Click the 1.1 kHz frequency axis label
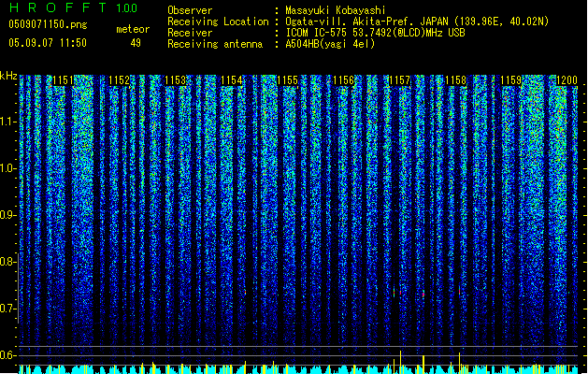The height and width of the screenshot is (374, 588). pos(8,122)
